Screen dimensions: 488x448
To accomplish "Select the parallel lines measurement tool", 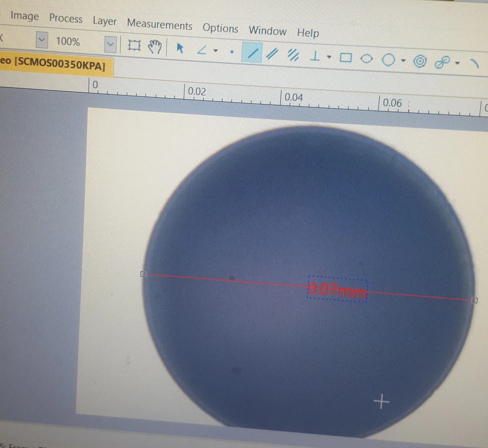I will pyautogui.click(x=272, y=54).
